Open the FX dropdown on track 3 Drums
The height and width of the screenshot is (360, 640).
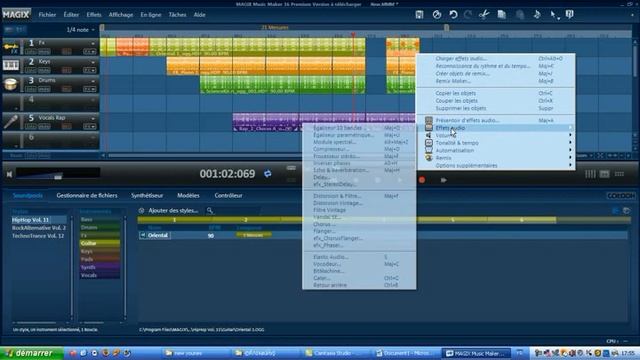click(89, 89)
